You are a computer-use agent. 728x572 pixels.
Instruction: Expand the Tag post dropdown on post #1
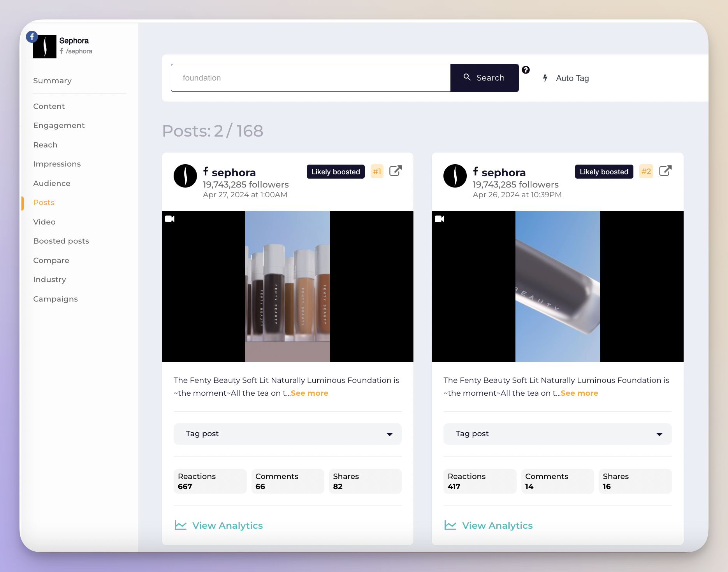pos(288,434)
